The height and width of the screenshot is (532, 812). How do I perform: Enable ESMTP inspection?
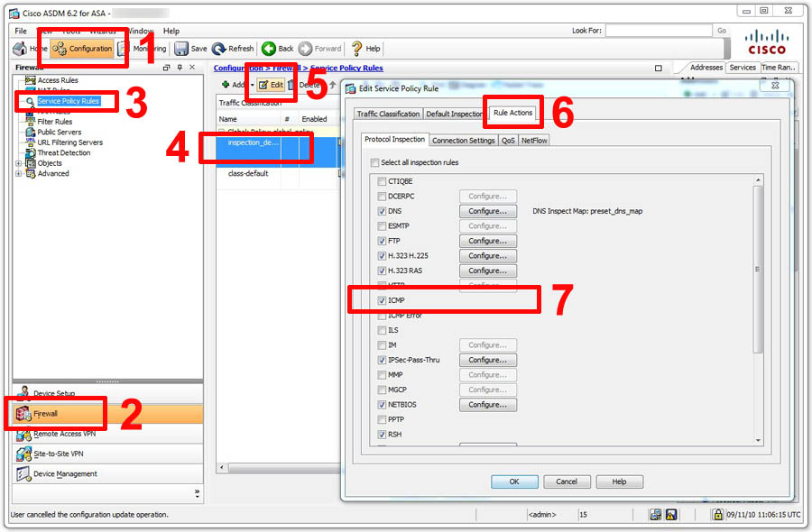[382, 226]
